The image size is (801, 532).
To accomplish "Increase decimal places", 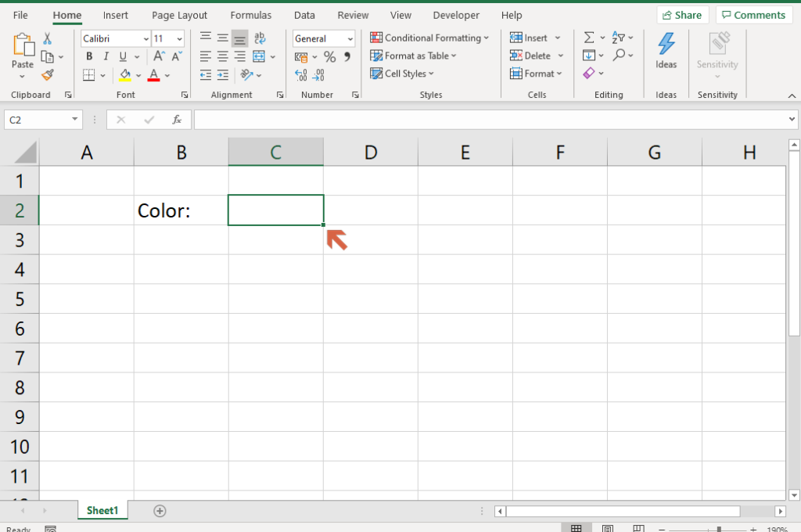I will point(301,75).
